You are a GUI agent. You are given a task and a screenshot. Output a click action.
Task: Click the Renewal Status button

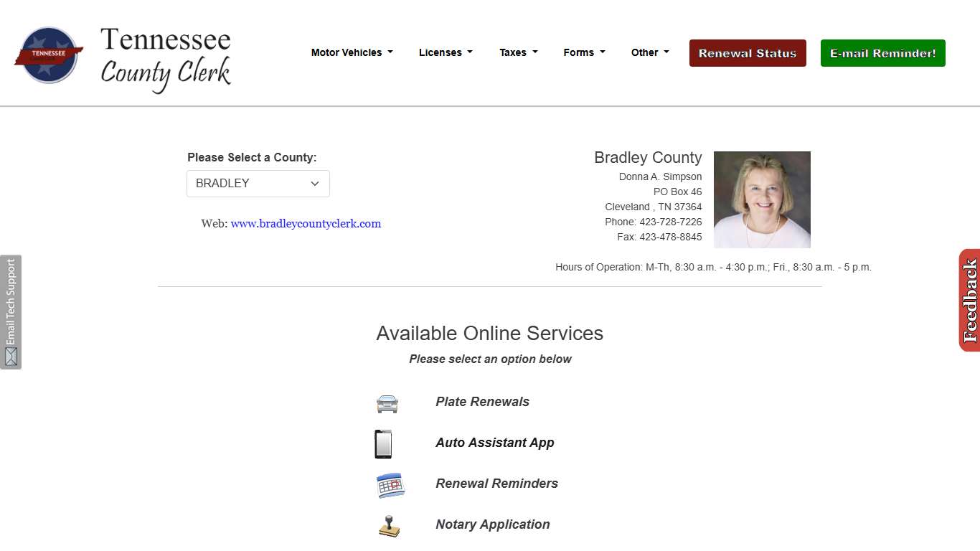[747, 52]
